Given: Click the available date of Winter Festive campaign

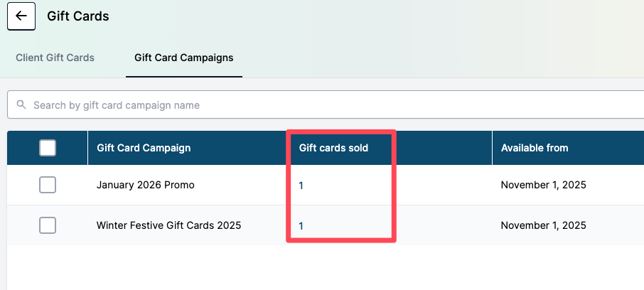Looking at the screenshot, I should 543,225.
